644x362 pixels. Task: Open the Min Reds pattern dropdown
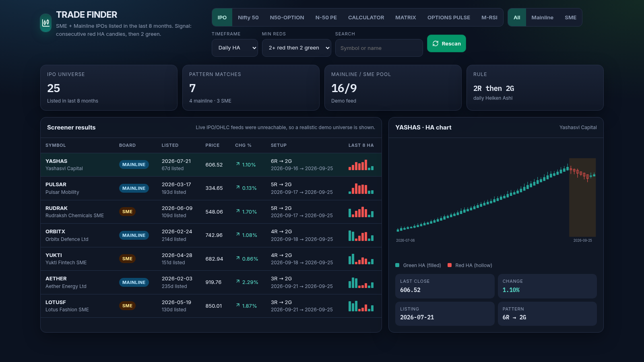[x=297, y=48]
